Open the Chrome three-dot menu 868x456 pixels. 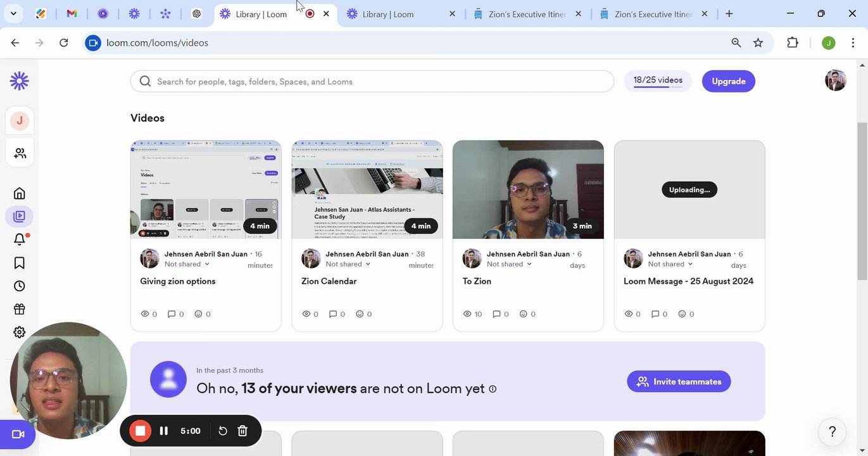(x=853, y=43)
